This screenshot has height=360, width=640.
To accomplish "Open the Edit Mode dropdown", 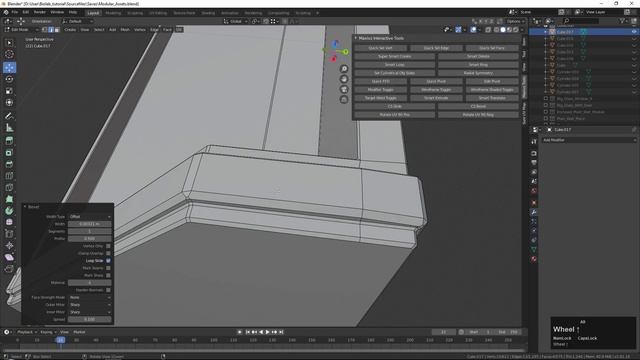I will [21, 30].
